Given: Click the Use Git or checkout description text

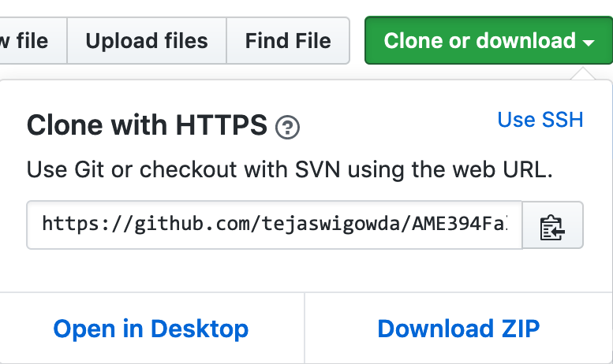Looking at the screenshot, I should [290, 170].
